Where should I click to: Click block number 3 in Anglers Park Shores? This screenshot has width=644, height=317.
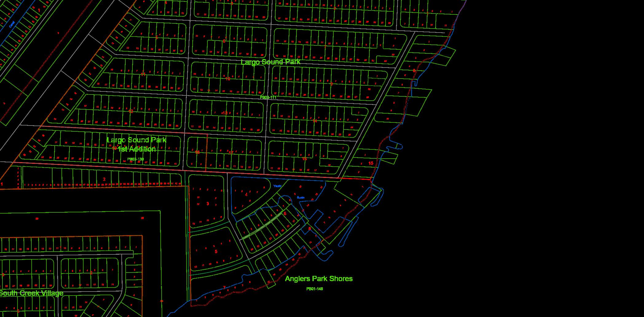(208, 203)
